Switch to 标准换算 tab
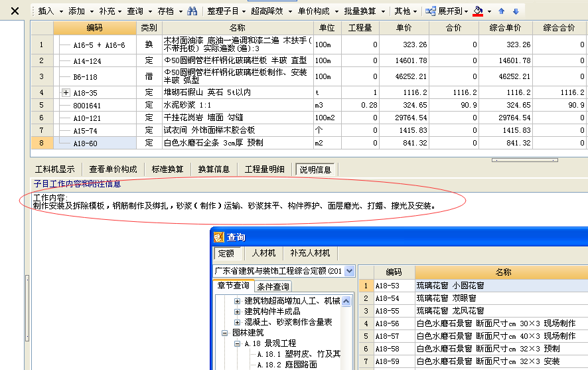 tap(167, 169)
